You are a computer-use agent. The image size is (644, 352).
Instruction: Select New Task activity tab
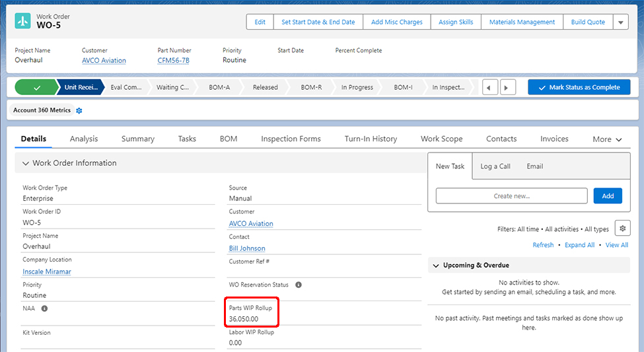tap(450, 166)
